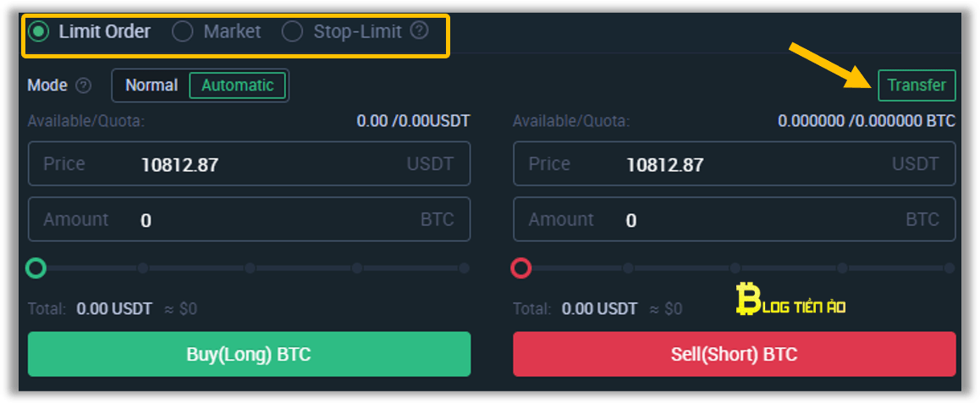The image size is (980, 404).
Task: Click the green Buy(Long) BTC button
Action: pyautogui.click(x=249, y=354)
